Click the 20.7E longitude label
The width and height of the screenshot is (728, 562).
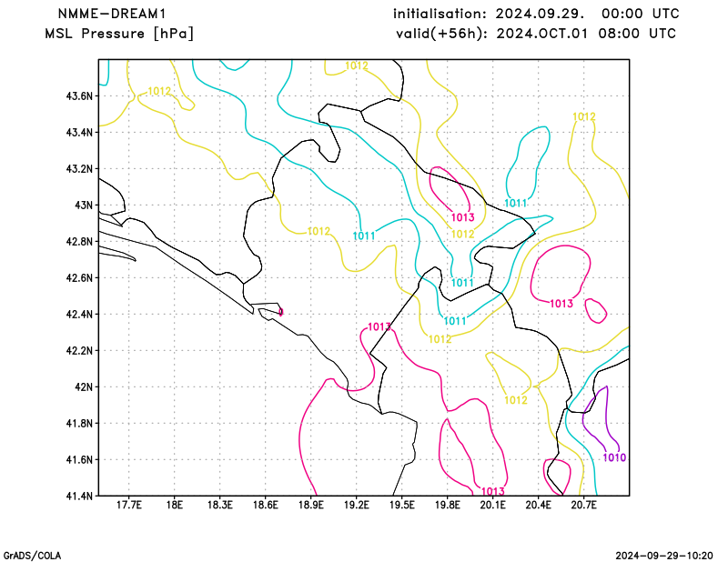click(x=583, y=505)
